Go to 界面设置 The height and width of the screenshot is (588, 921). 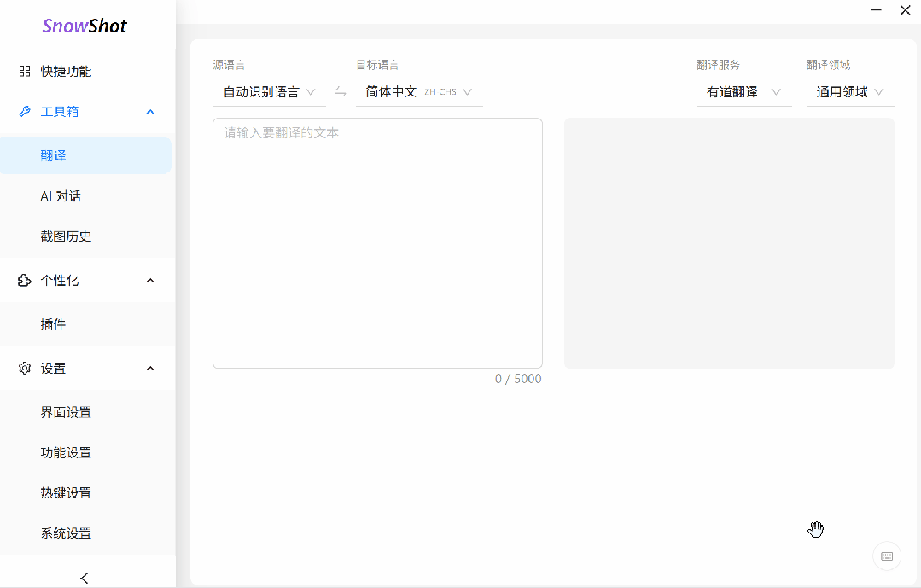click(x=85, y=412)
